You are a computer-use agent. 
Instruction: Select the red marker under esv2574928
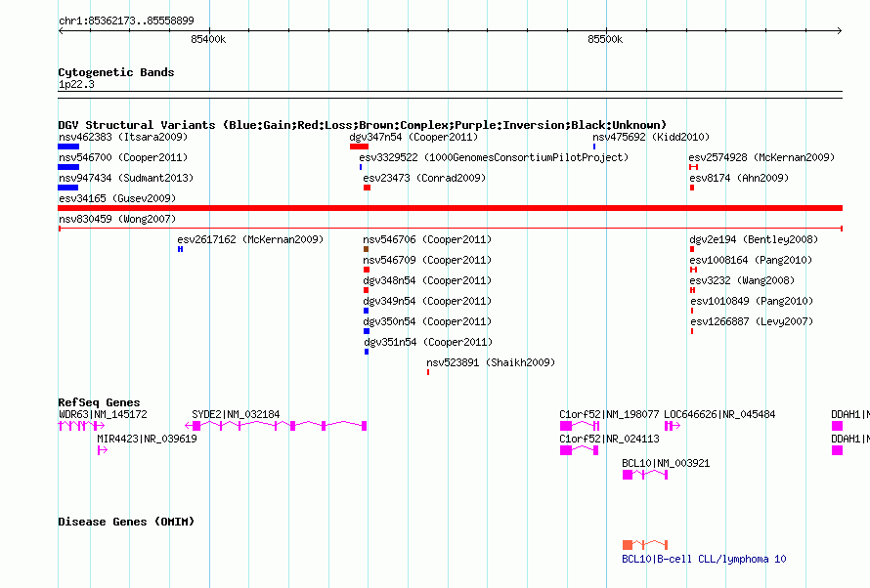click(694, 167)
